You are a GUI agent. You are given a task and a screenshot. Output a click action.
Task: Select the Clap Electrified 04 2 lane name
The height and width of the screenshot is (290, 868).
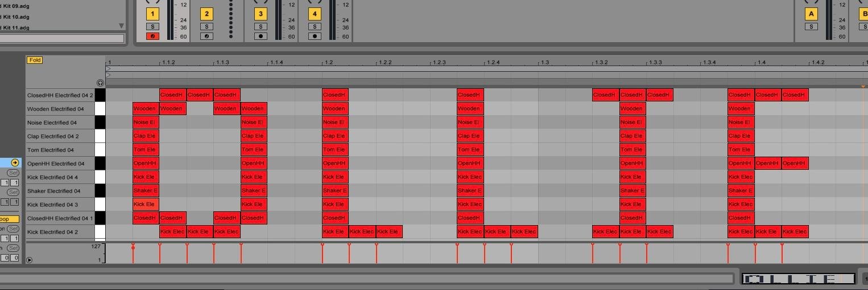click(53, 136)
